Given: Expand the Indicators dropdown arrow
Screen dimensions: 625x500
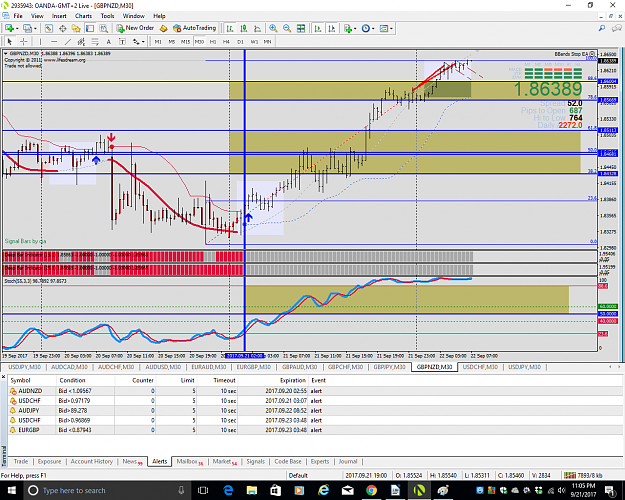Looking at the screenshot, I should click(355, 28).
